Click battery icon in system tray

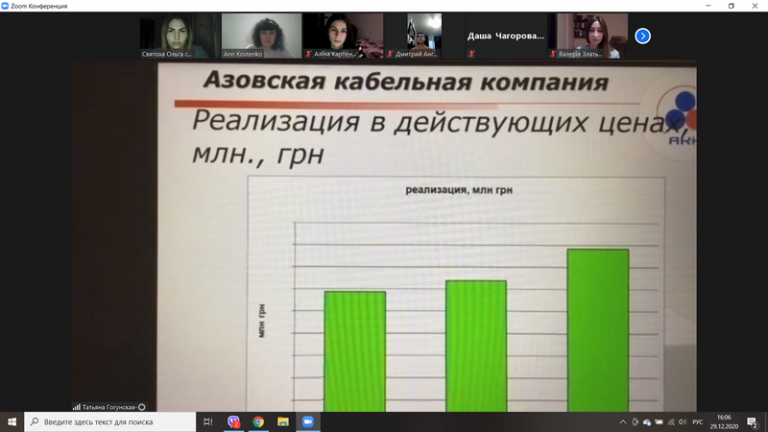tap(659, 422)
